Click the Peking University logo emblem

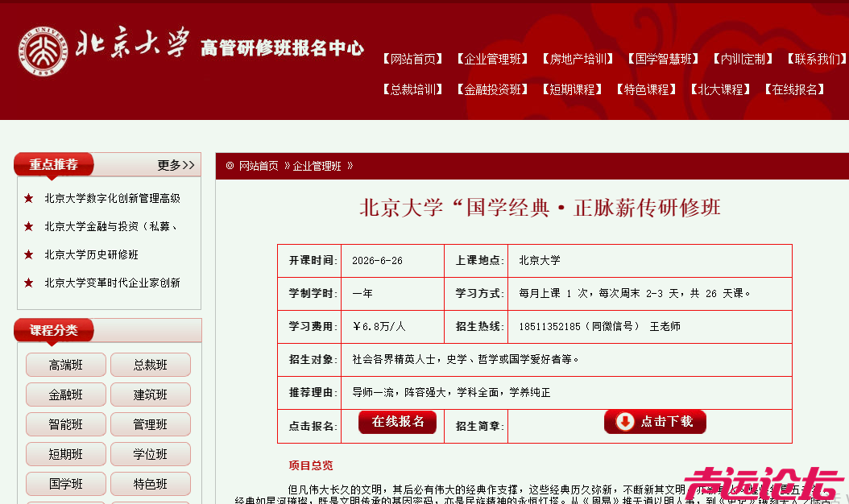click(43, 52)
